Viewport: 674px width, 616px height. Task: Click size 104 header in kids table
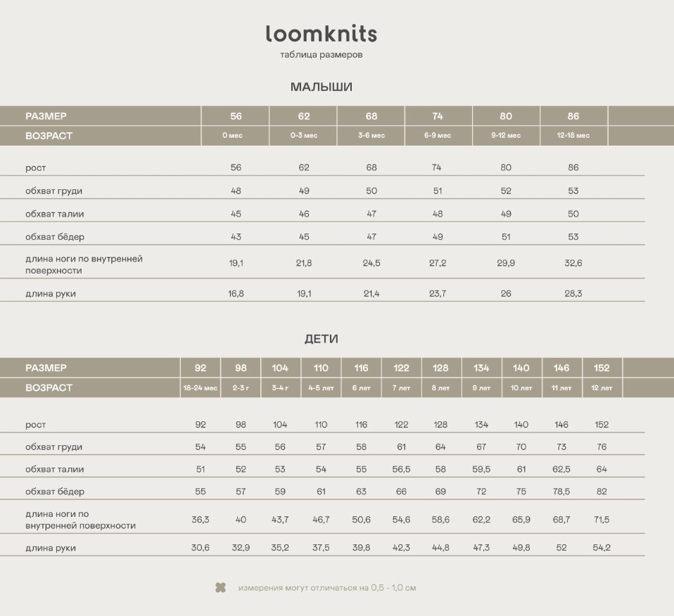coord(280,368)
